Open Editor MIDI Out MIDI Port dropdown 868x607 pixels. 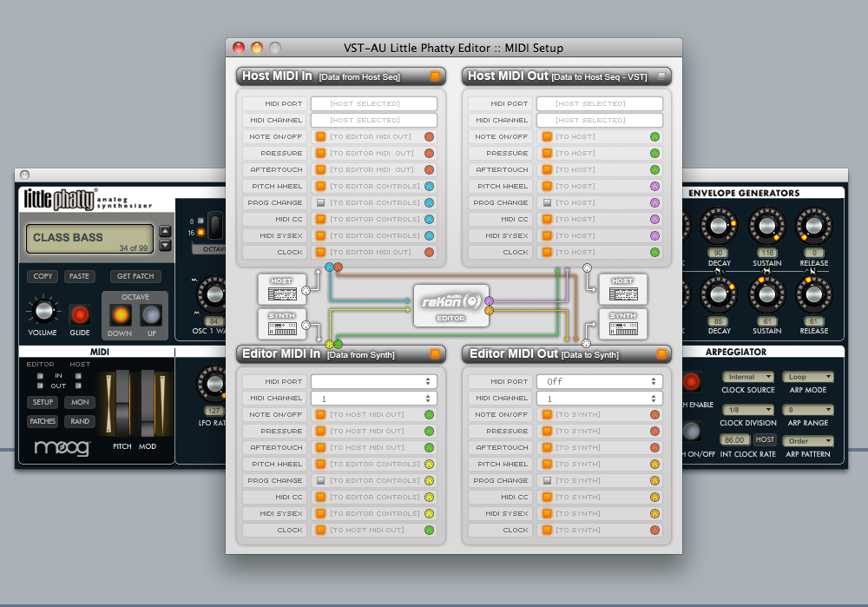(x=599, y=381)
